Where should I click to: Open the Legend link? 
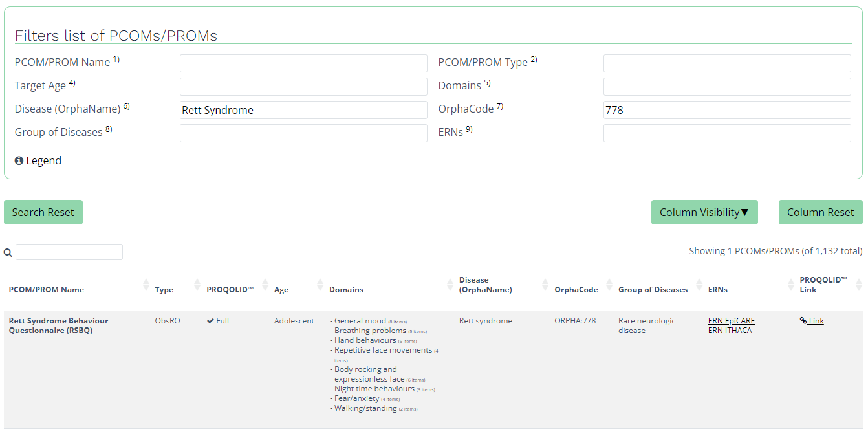[x=44, y=160]
